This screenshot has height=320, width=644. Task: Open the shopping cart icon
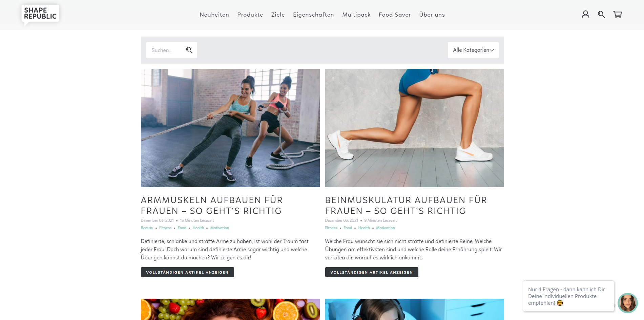(617, 14)
